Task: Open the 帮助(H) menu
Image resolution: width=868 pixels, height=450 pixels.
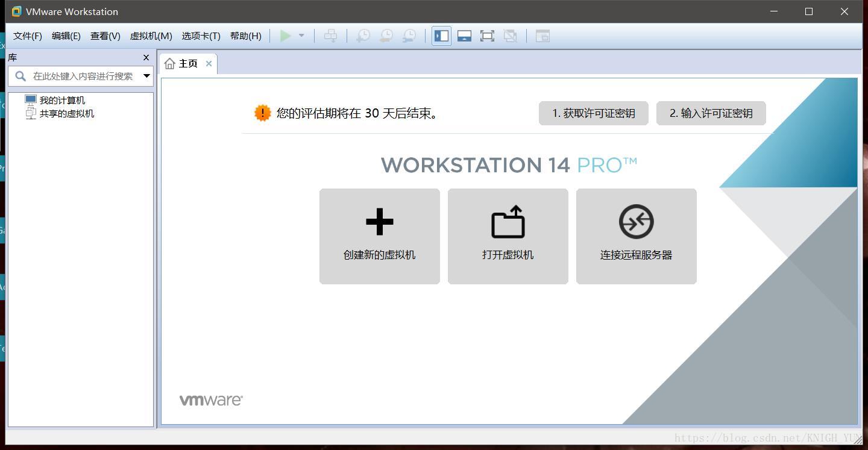Action: [x=246, y=36]
